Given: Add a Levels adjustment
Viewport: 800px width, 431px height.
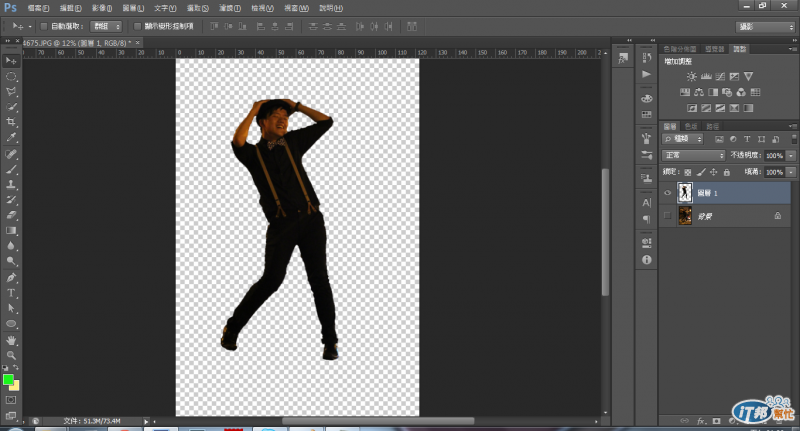Looking at the screenshot, I should (x=706, y=77).
